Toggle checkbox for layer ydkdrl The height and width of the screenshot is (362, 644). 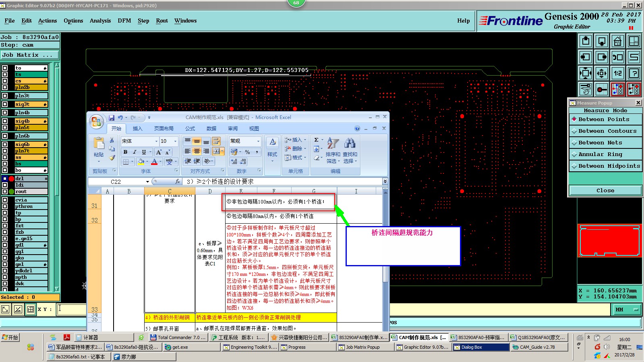pyautogui.click(x=5, y=271)
